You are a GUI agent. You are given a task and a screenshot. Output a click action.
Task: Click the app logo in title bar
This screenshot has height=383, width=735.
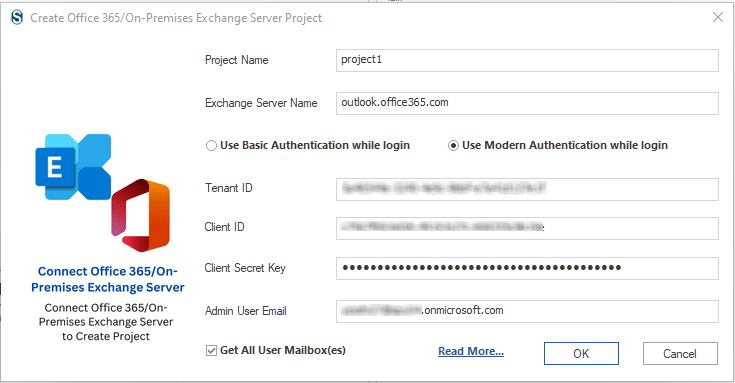[x=17, y=18]
